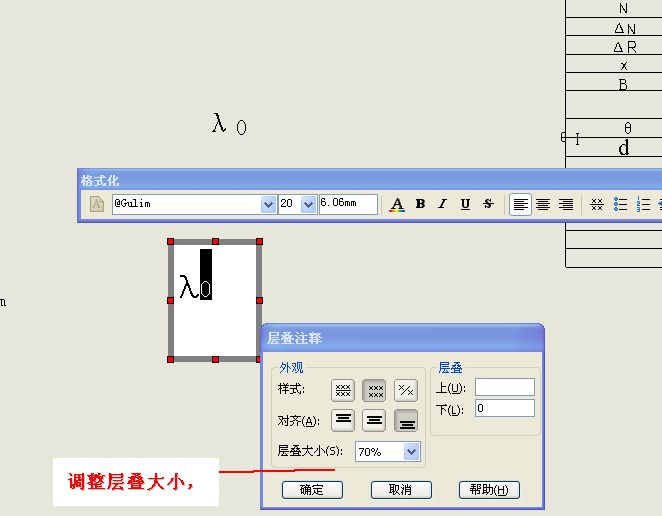The image size is (662, 516).
Task: Click the disabled text style icon at toolbar start
Action: tap(97, 204)
